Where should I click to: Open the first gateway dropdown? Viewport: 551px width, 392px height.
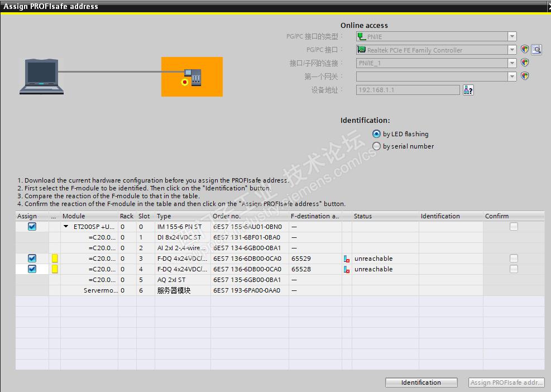(x=512, y=77)
